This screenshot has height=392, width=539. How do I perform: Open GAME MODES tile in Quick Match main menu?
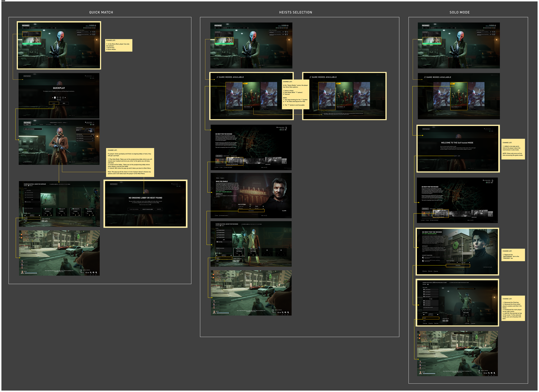[x=32, y=41]
